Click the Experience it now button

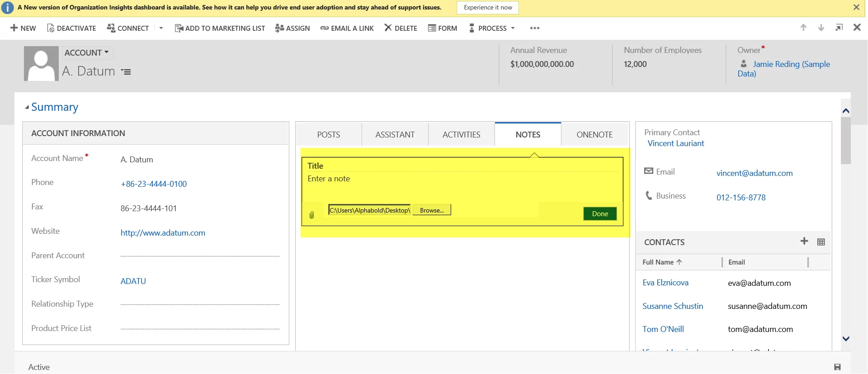point(488,8)
